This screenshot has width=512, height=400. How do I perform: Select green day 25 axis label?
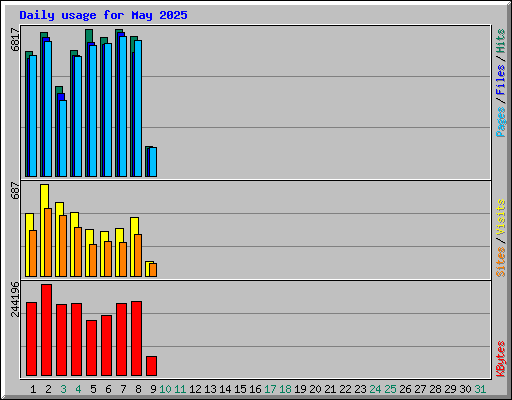390,389
